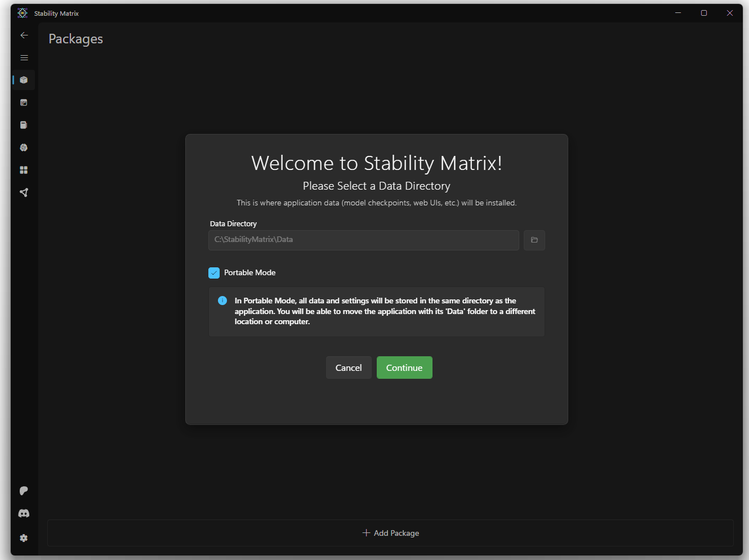Screen dimensions: 749x560
Task: Open the Checkpoints manager sidebar icon
Action: (24, 125)
